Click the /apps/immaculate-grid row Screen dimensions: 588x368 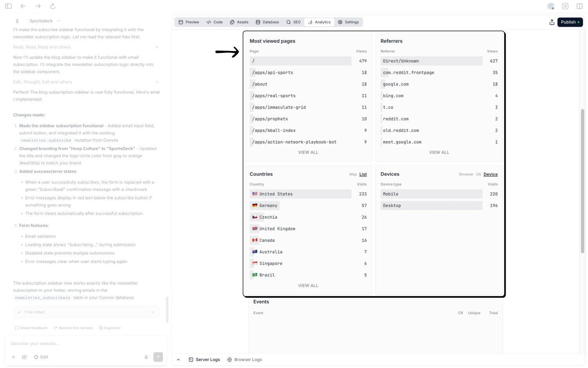[308, 107]
